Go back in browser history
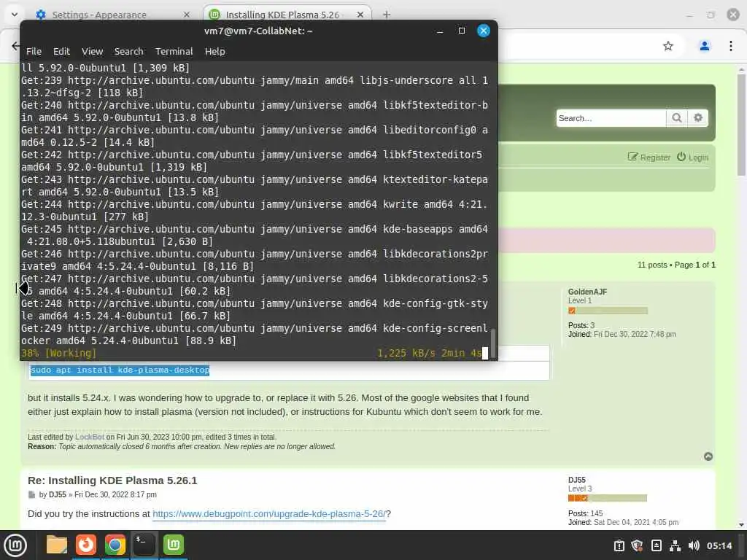 [15, 46]
